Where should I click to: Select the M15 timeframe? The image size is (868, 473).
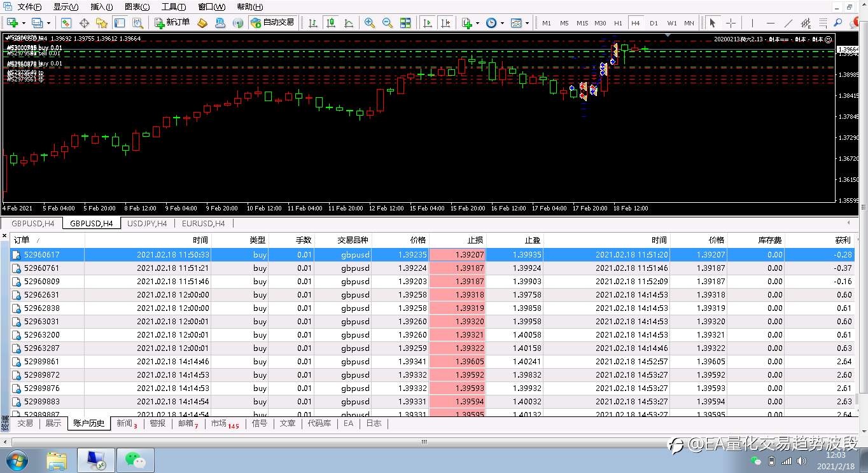click(x=582, y=23)
